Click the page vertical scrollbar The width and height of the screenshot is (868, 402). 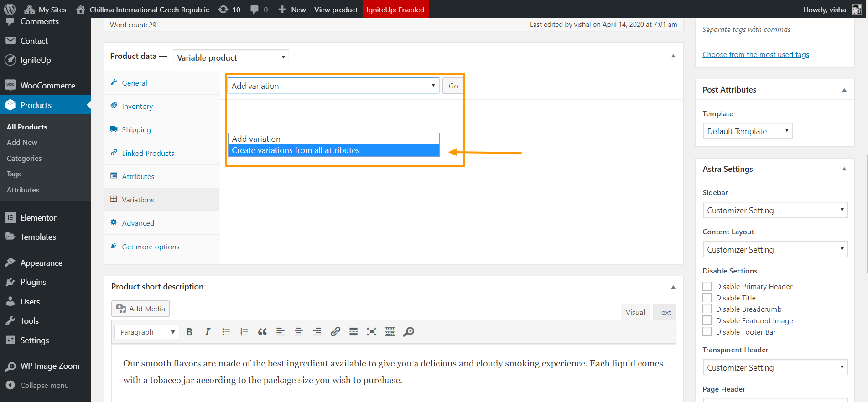866,213
